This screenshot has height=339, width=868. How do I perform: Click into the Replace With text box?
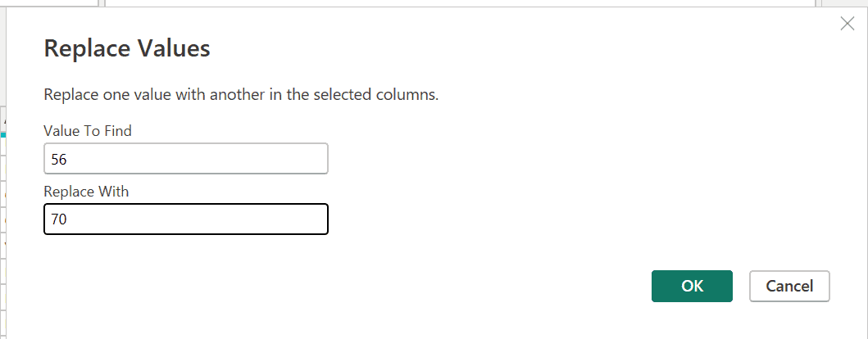pyautogui.click(x=186, y=219)
